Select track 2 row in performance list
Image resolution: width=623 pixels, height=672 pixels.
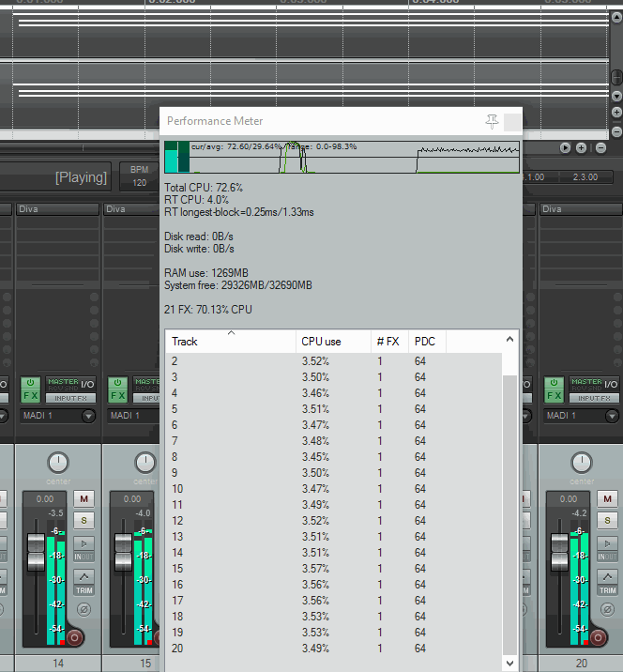334,361
